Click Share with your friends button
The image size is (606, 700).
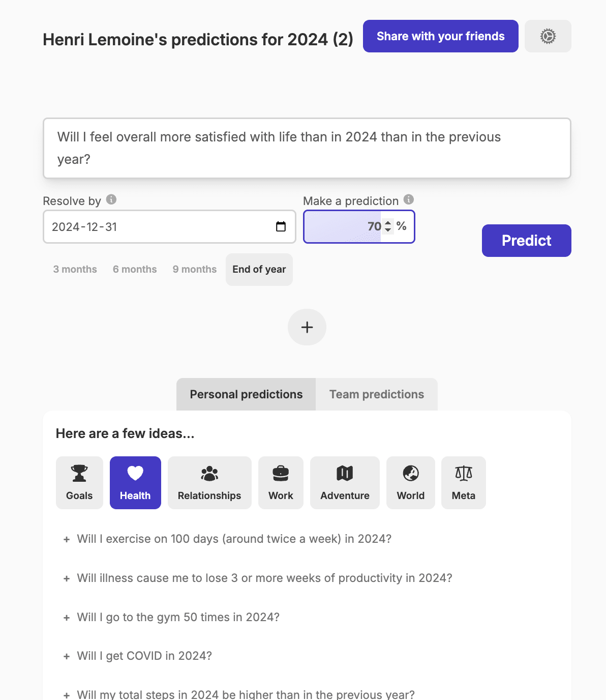point(440,36)
